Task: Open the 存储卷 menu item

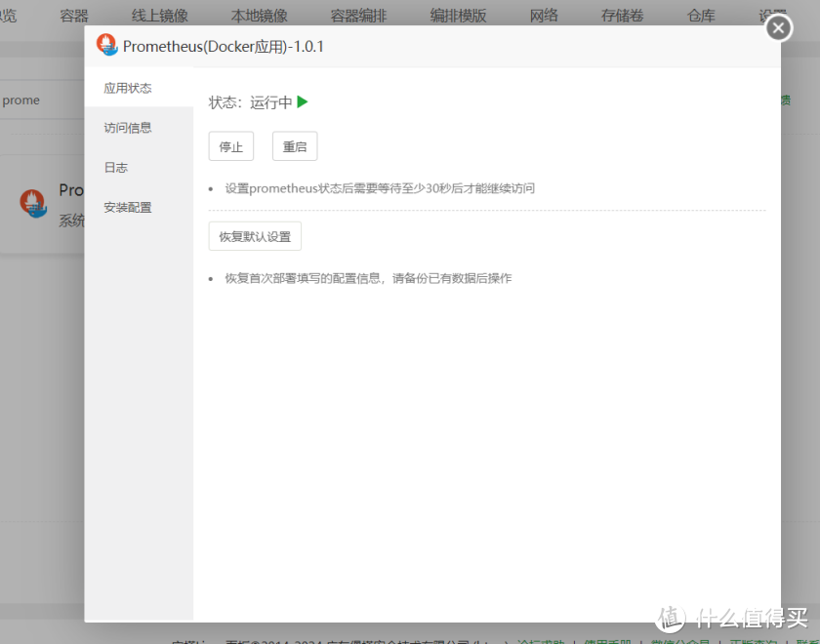Action: (622, 14)
